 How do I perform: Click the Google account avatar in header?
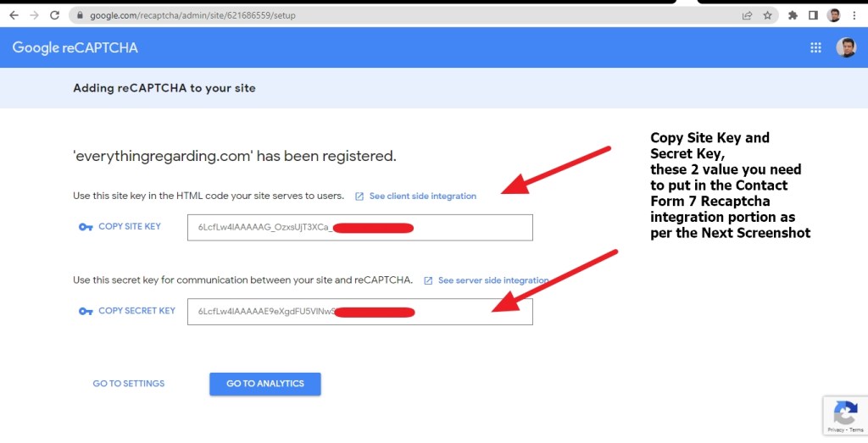click(x=846, y=48)
